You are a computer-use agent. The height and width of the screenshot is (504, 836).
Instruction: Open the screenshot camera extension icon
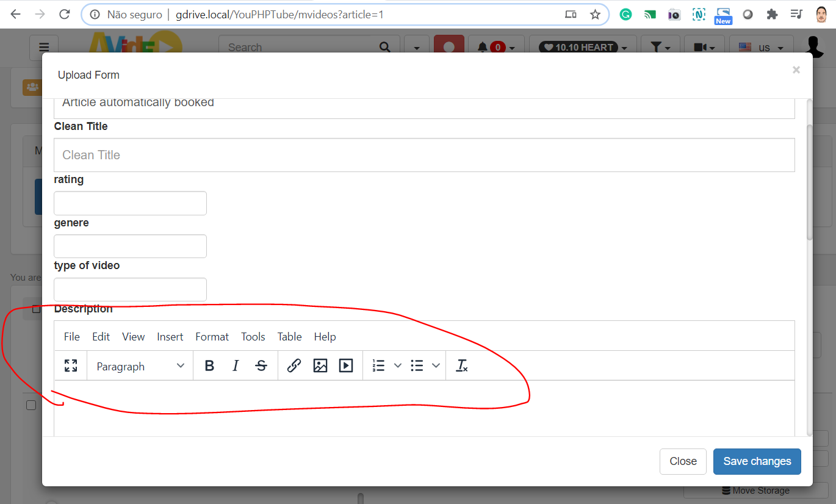[674, 15]
